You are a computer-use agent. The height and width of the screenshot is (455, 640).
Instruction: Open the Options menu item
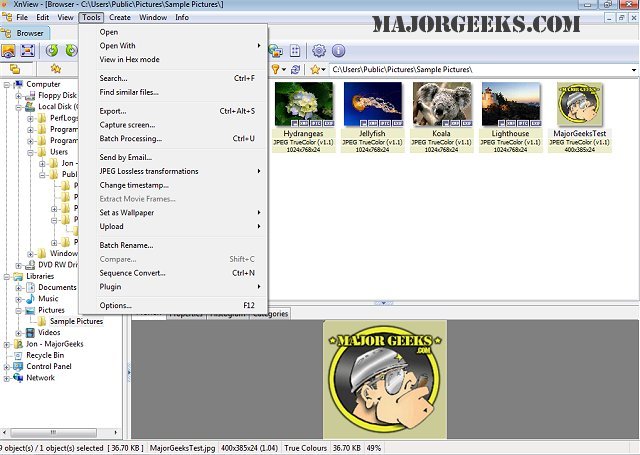click(115, 305)
